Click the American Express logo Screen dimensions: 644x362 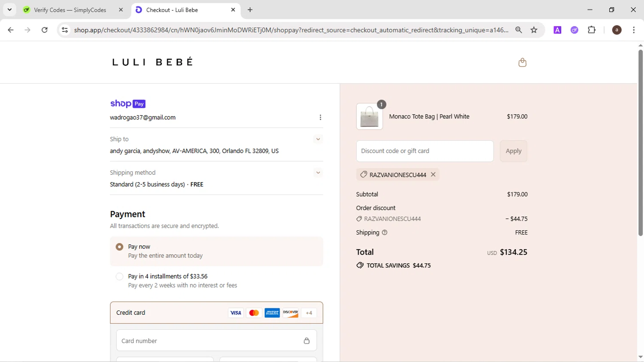[272, 313]
